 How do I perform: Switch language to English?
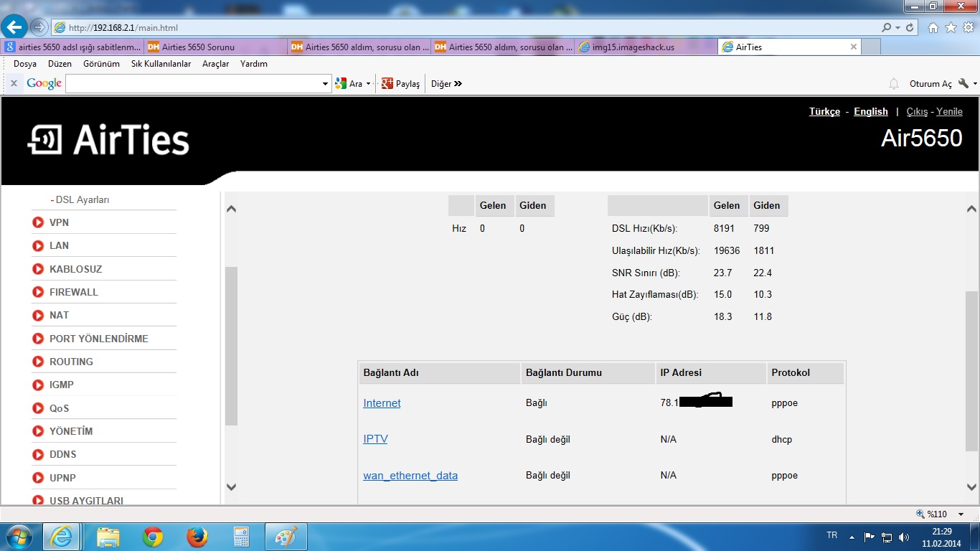click(x=871, y=111)
